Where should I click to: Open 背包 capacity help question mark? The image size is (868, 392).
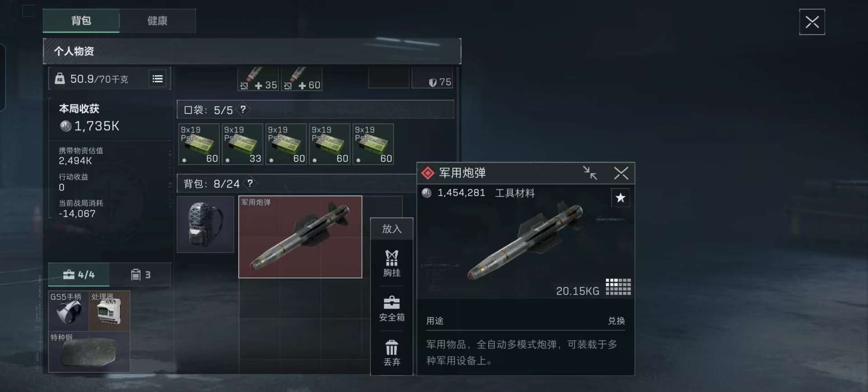click(250, 183)
